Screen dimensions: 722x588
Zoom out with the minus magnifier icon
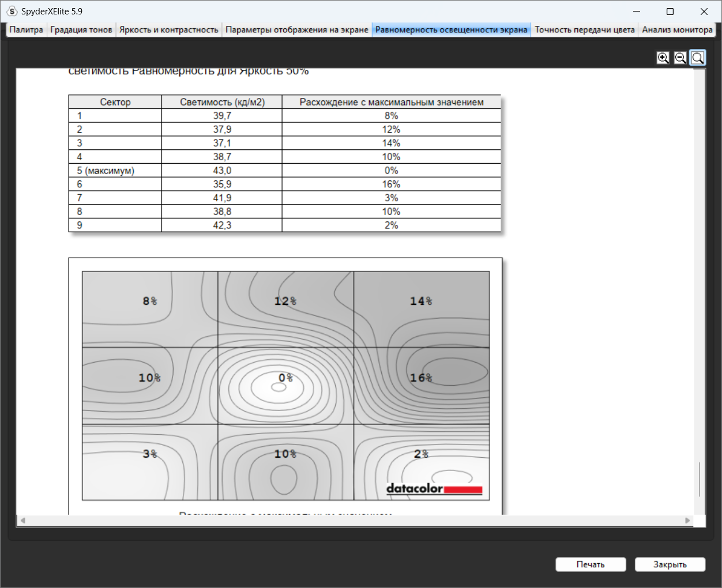pos(680,58)
